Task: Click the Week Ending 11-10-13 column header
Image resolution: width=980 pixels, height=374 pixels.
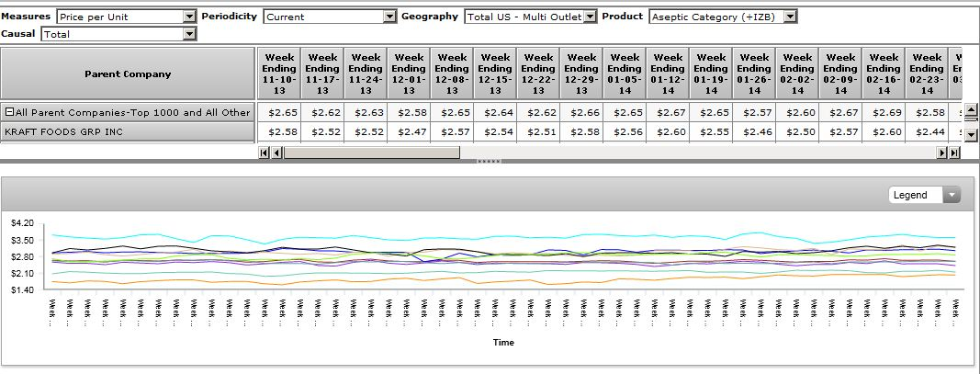Action: pyautogui.click(x=278, y=74)
